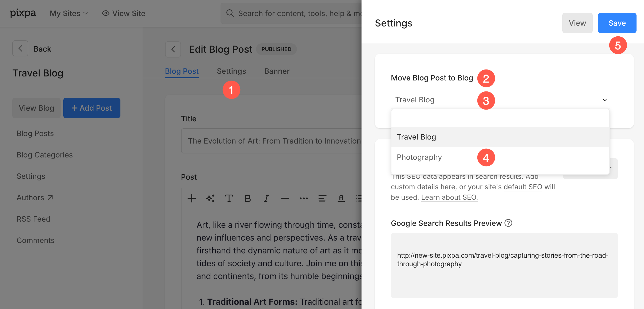Screen dimensions: 644x309
Task: Insert a horizontal line divider
Action: [285, 198]
